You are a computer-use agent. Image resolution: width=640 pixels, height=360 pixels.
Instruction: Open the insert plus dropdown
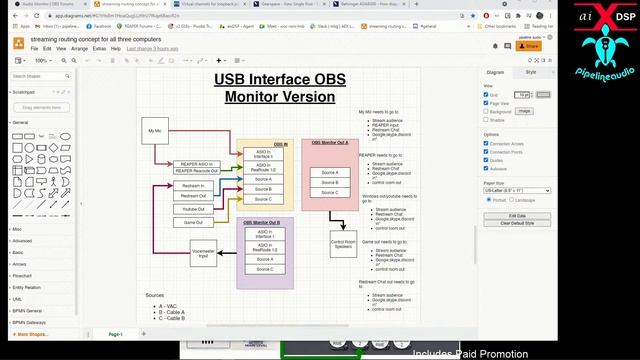click(x=221, y=60)
